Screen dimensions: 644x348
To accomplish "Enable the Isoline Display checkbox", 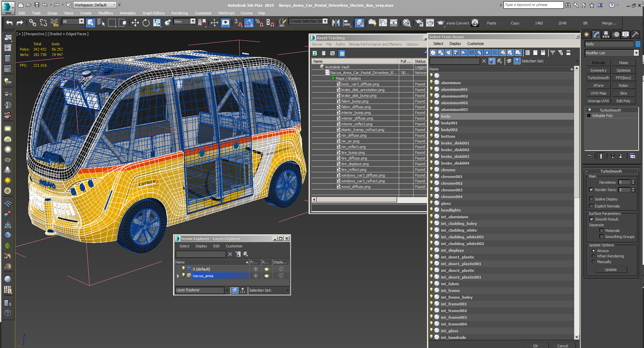I will click(x=591, y=199).
